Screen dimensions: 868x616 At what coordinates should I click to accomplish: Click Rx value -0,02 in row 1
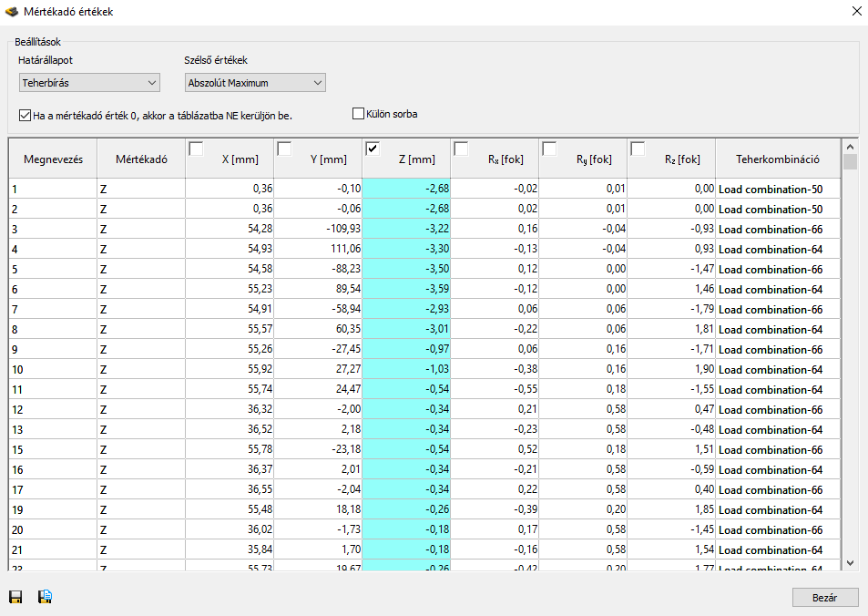(495, 189)
